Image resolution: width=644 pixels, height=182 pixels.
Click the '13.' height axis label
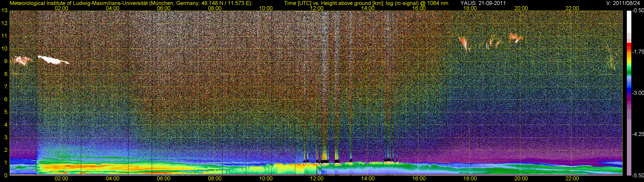coord(5,11)
